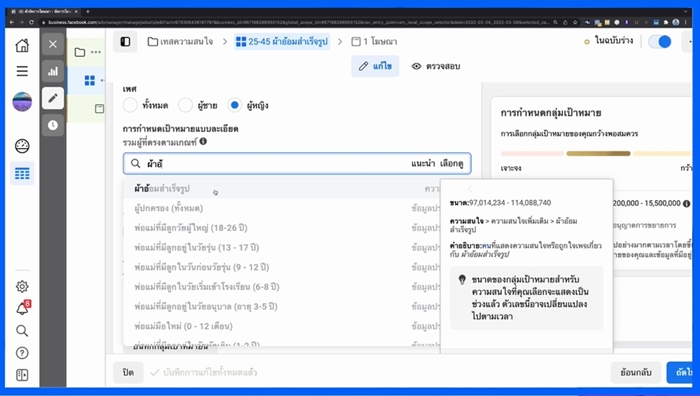Open ad breadcrumb 1 โฆษณา
This screenshot has width=700, height=396.
[x=374, y=42]
